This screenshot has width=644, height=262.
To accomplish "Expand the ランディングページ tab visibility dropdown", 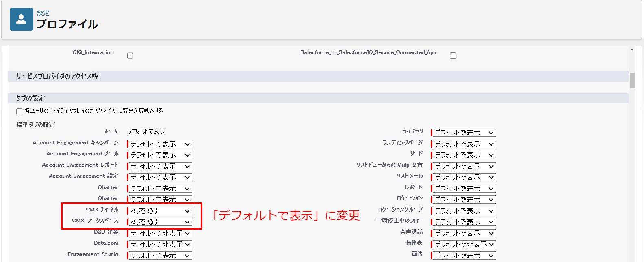I will pyautogui.click(x=464, y=144).
